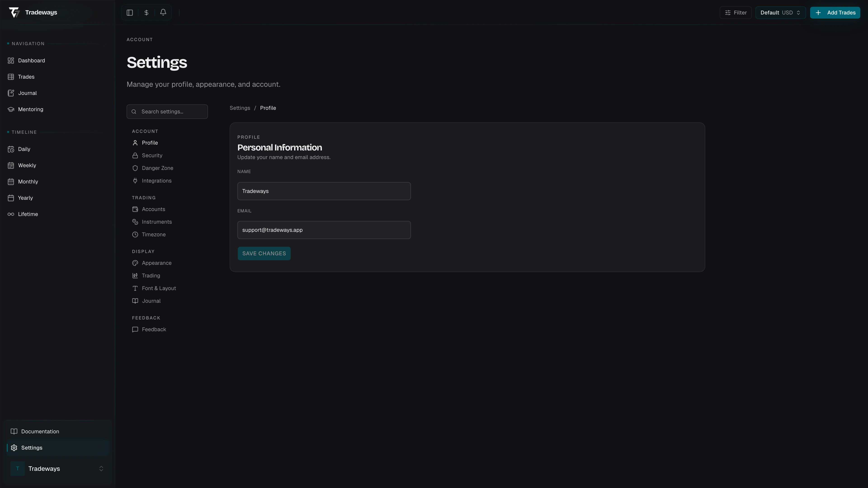Switch to the Daily timeline view
Viewport: 868px width, 488px height.
(x=24, y=149)
